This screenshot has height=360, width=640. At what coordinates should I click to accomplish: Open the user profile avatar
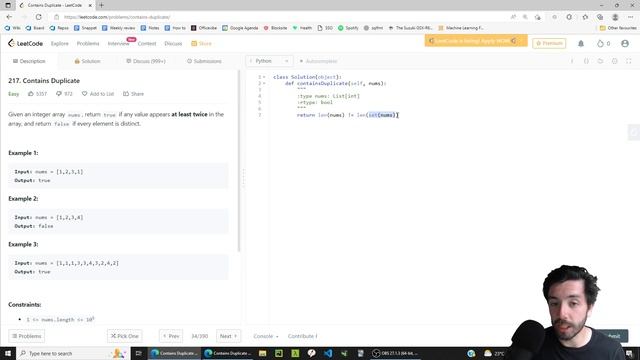[x=624, y=43]
